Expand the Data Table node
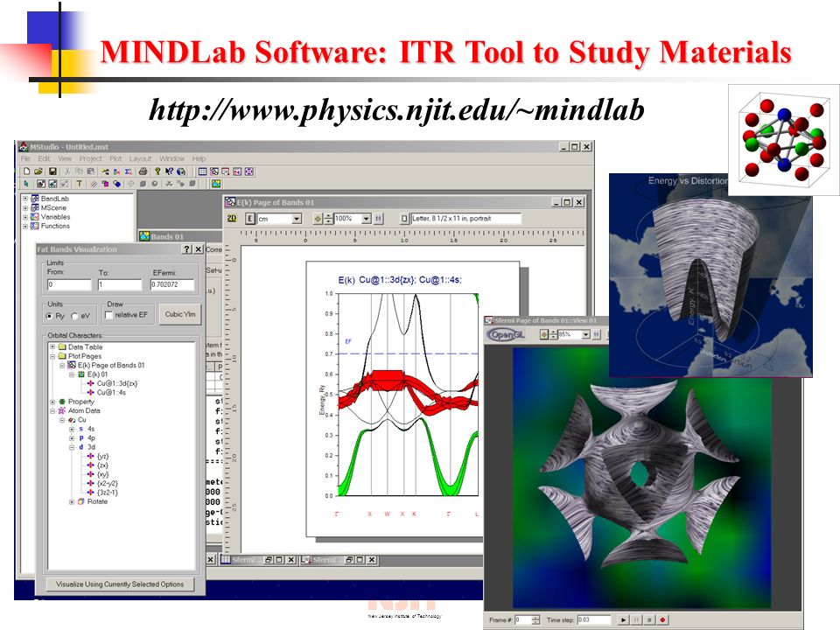Image resolution: width=840 pixels, height=630 pixels. [x=52, y=346]
